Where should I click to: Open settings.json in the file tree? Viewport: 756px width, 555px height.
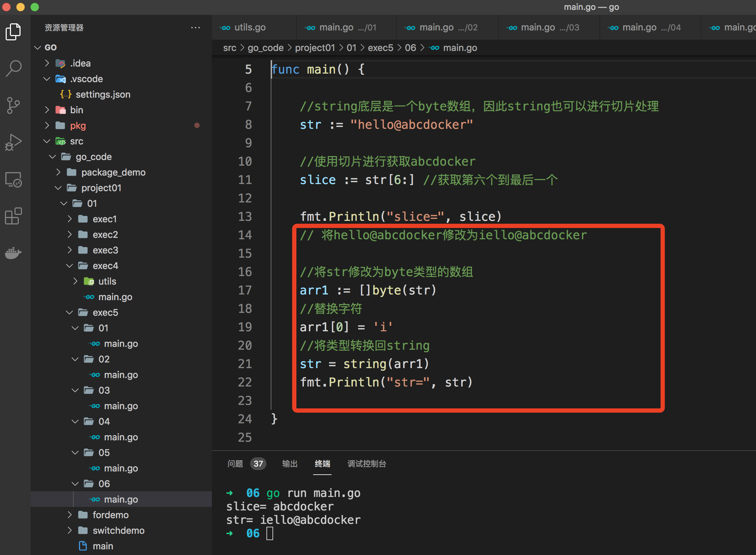pyautogui.click(x=103, y=95)
